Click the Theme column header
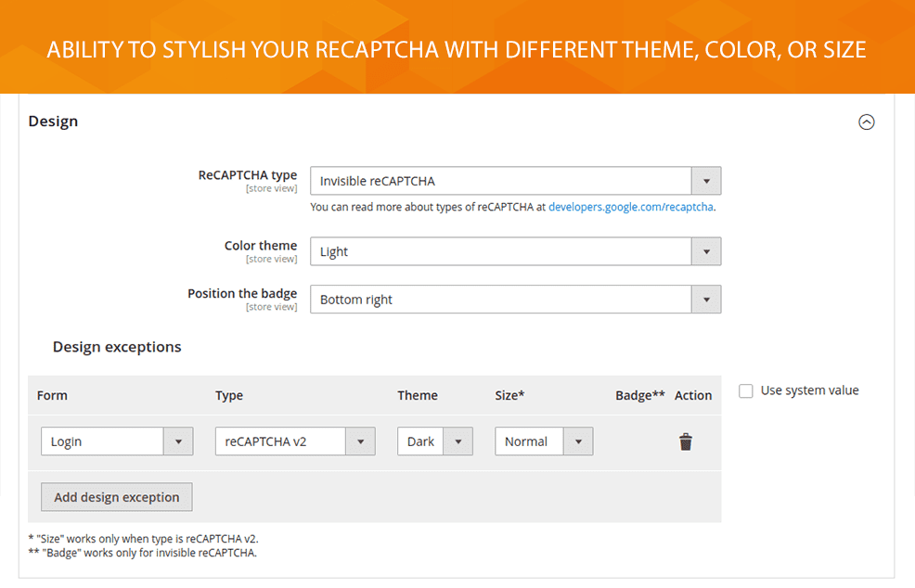Screen dimensions: 915x588 pos(418,395)
